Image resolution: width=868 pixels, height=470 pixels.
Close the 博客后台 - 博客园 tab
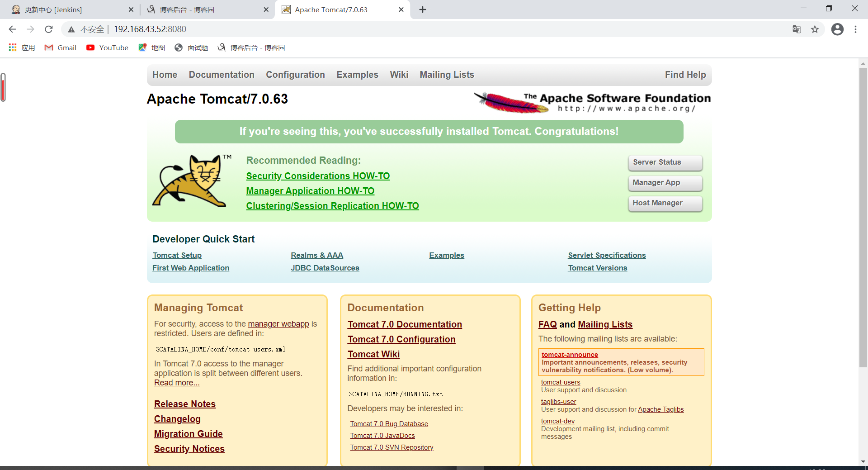(266, 9)
